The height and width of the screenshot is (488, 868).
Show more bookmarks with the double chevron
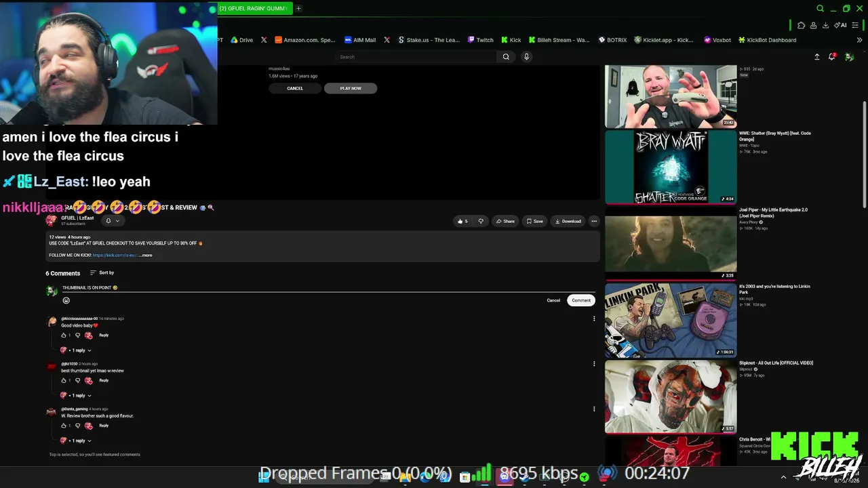(859, 40)
